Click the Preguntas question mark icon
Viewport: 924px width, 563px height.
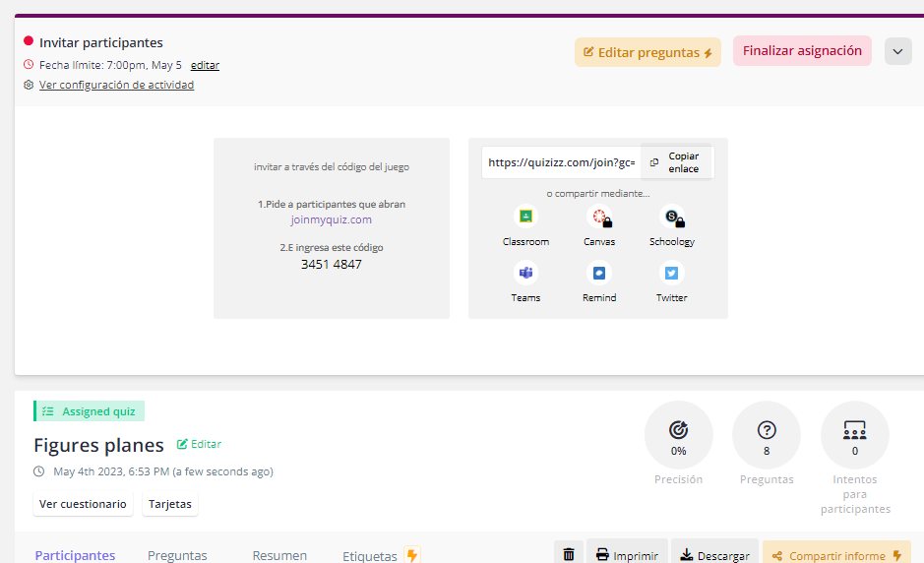(767, 431)
